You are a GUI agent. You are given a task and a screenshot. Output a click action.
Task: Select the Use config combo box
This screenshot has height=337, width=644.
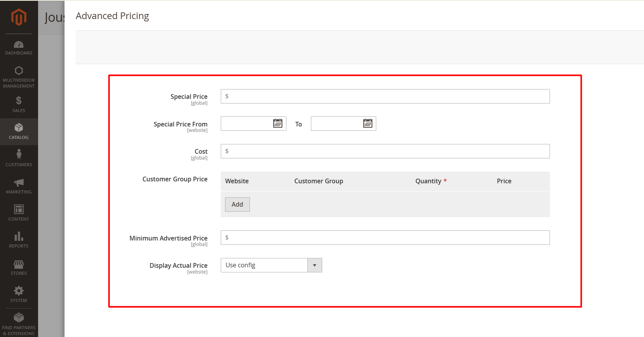tap(271, 265)
